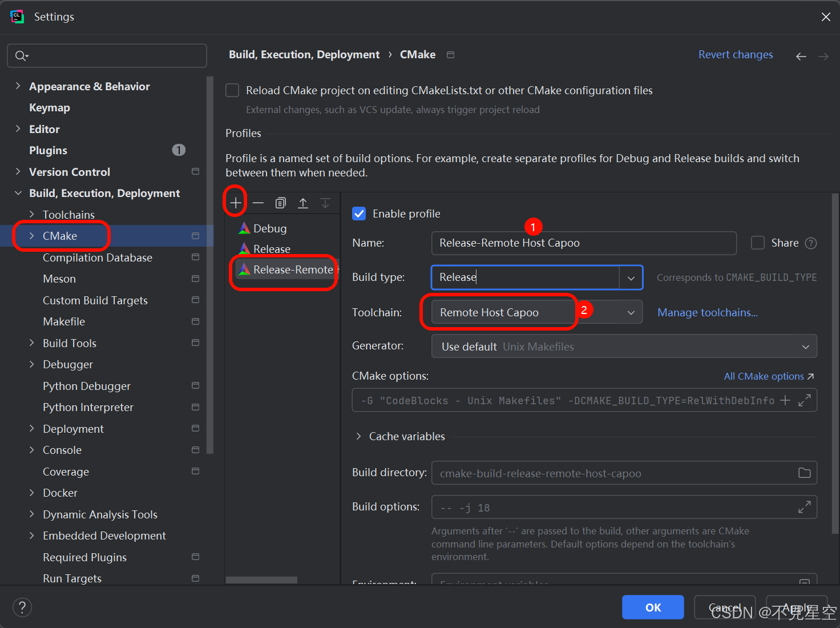840x628 pixels.
Task: Move profile up in list
Action: coord(303,203)
